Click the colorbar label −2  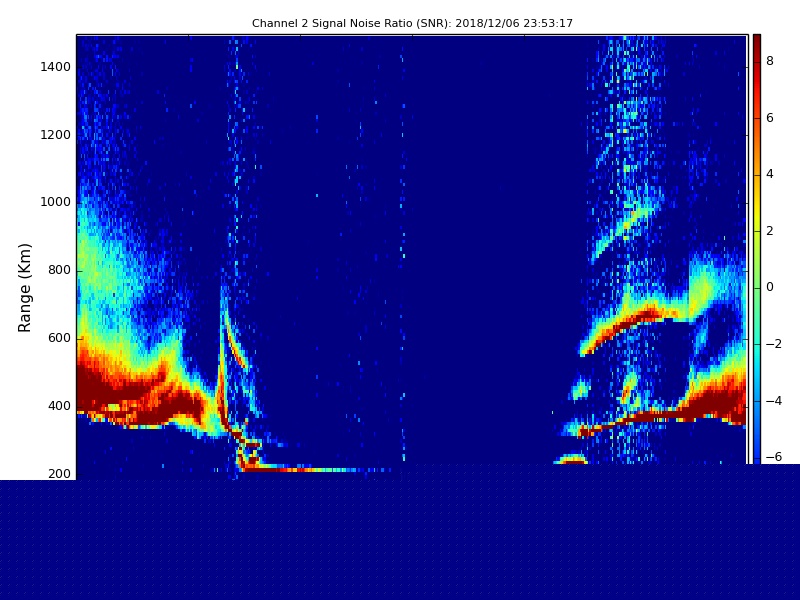(x=774, y=344)
